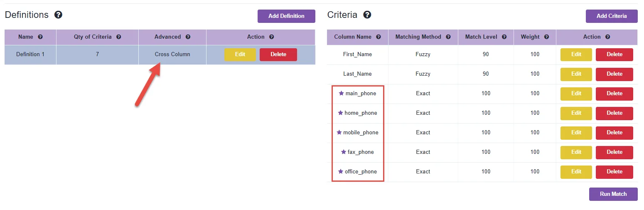Click the help icon beside Definitions heading
Viewport: 644px width, 210px height.
point(59,15)
